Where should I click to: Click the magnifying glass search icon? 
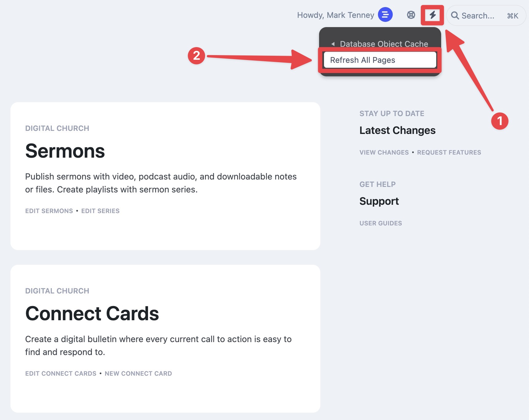click(x=455, y=15)
